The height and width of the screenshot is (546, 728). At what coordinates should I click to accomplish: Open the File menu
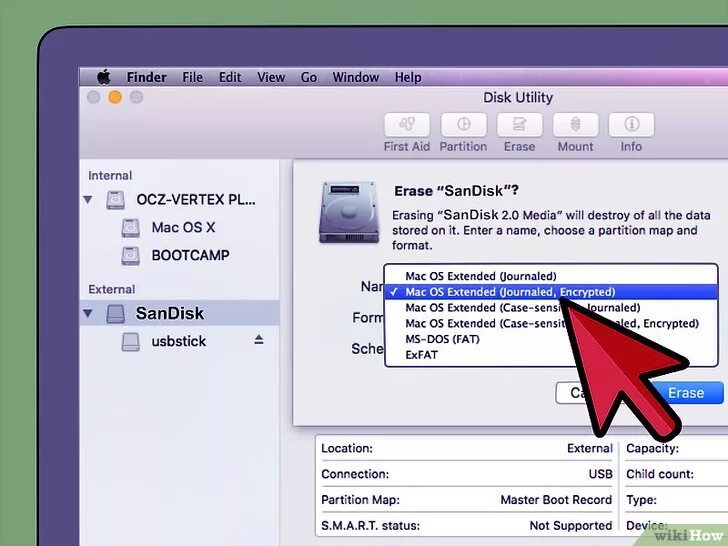(x=192, y=77)
